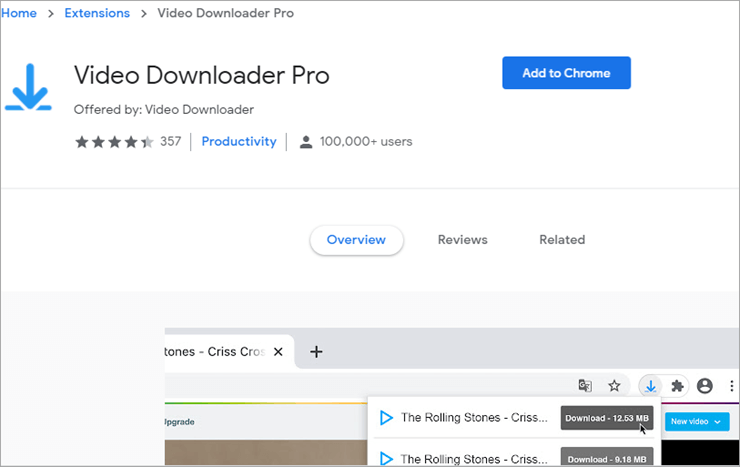Click Add to Chrome button
740x467 pixels.
[566, 73]
